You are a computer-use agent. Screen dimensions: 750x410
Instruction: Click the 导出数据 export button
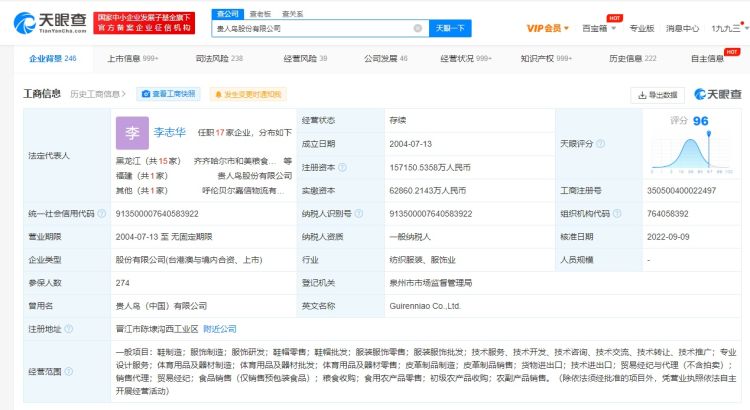657,95
